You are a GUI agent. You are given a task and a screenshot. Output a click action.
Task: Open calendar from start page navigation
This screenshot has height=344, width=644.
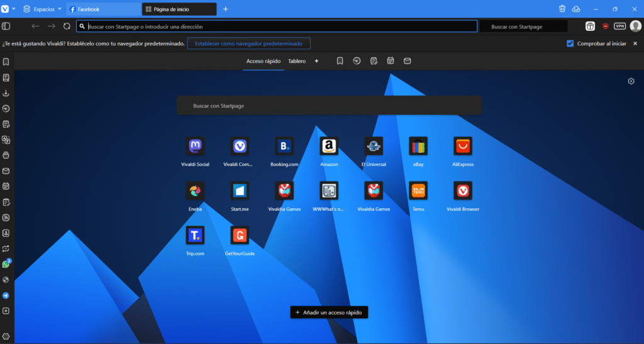[x=391, y=61]
